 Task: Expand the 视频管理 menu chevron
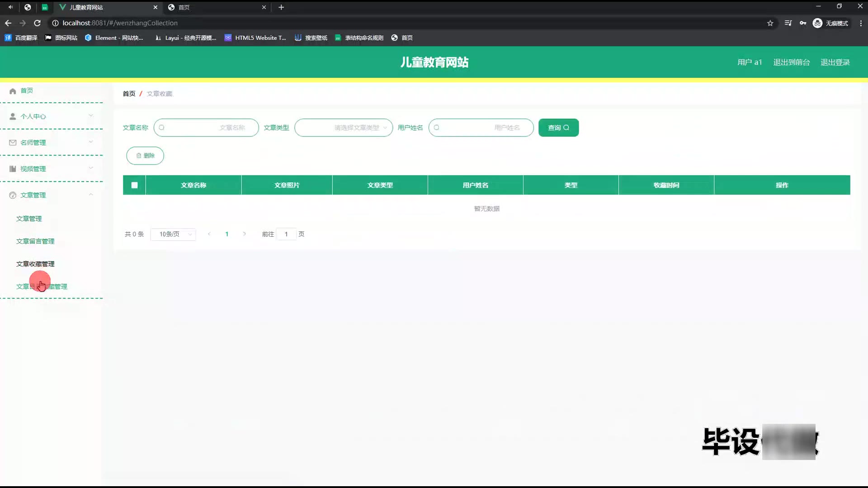tap(91, 168)
